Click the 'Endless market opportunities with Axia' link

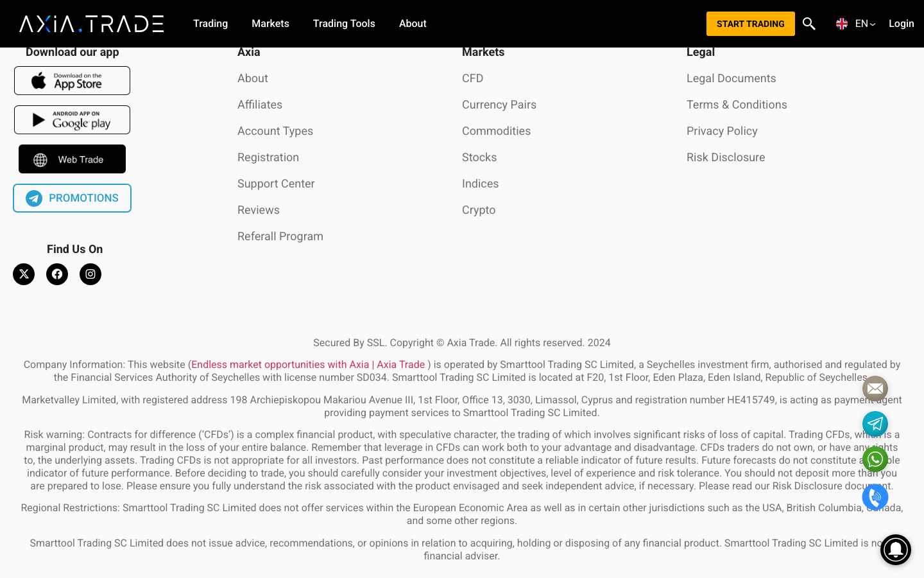[x=308, y=365]
